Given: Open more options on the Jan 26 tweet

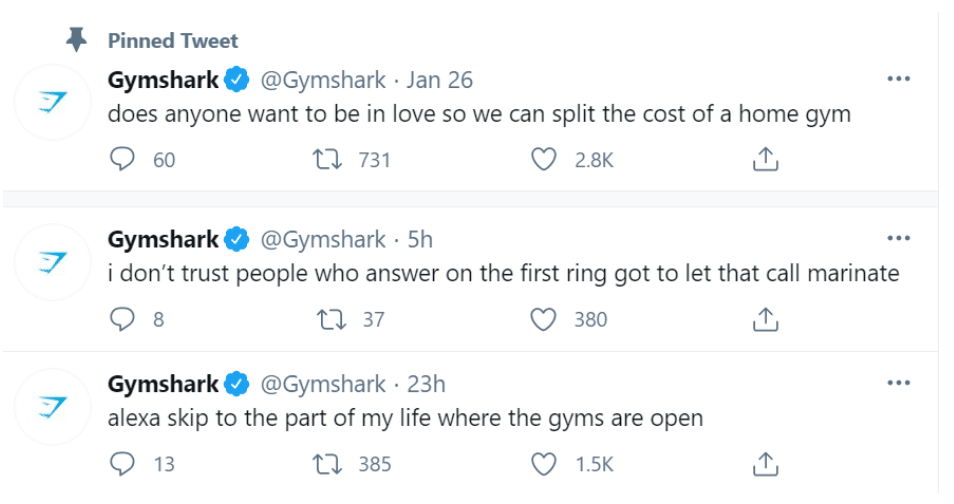Looking at the screenshot, I should 899,79.
